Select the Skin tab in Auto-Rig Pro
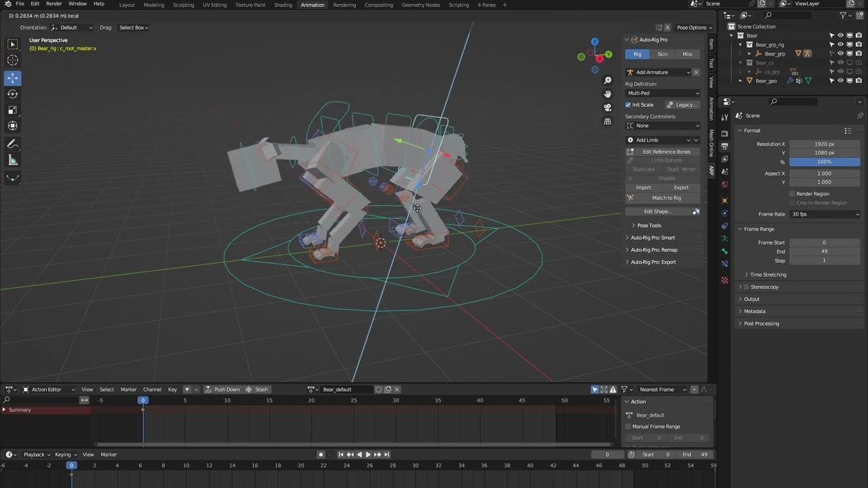868x488 pixels. coord(662,54)
